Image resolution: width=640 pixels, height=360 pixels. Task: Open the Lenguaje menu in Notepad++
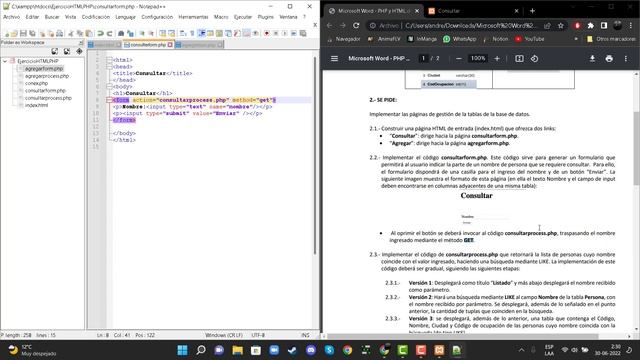point(125,17)
